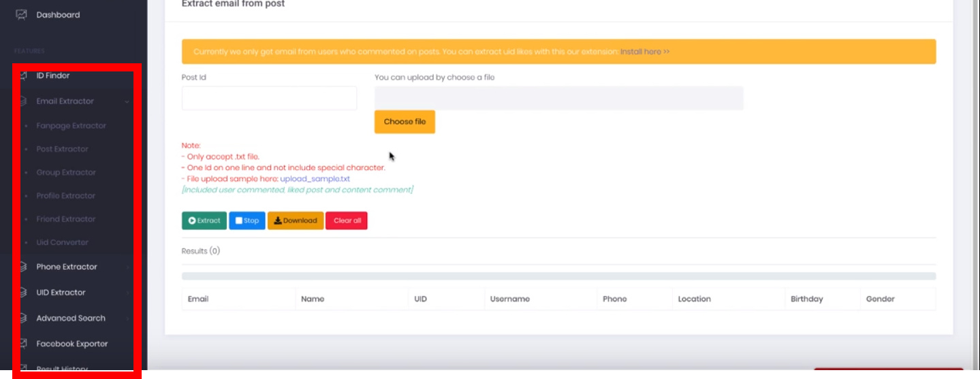Download the extracted results

[296, 220]
